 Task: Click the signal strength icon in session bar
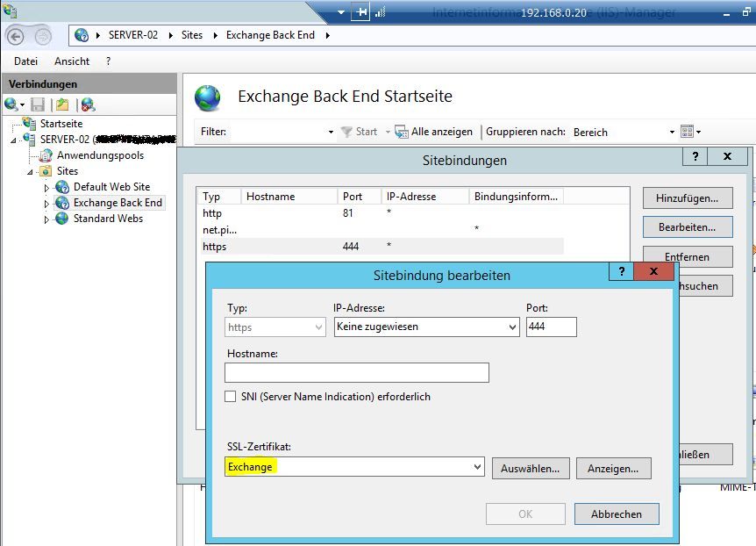381,12
